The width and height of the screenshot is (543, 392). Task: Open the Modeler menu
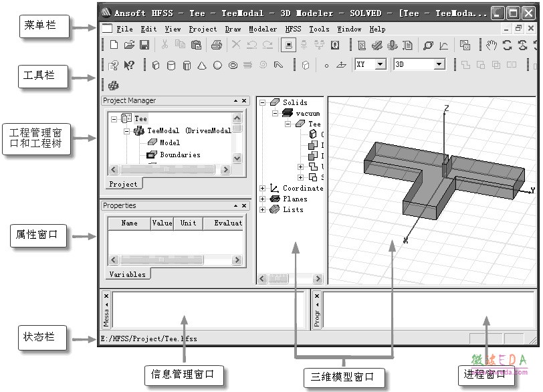click(x=263, y=29)
